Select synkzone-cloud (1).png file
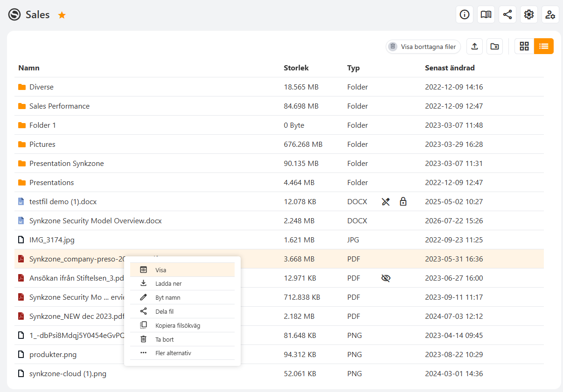Screen dimensions: 563x392 click(x=68, y=374)
